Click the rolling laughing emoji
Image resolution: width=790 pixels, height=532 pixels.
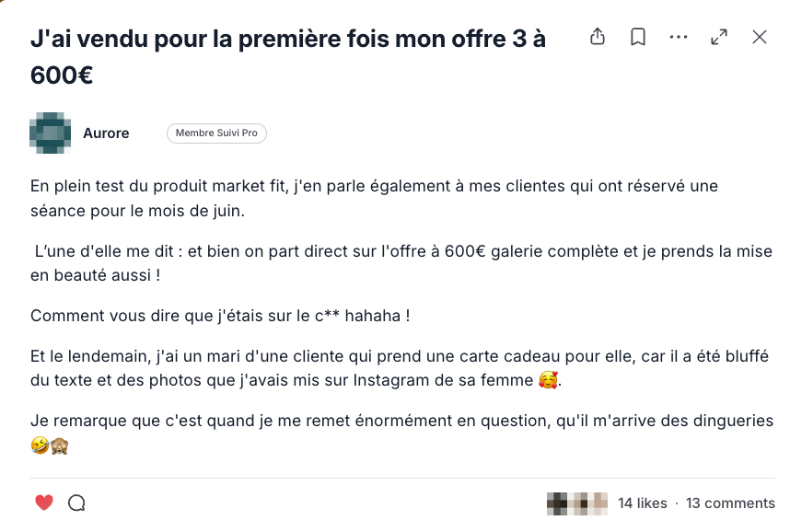coord(40,445)
